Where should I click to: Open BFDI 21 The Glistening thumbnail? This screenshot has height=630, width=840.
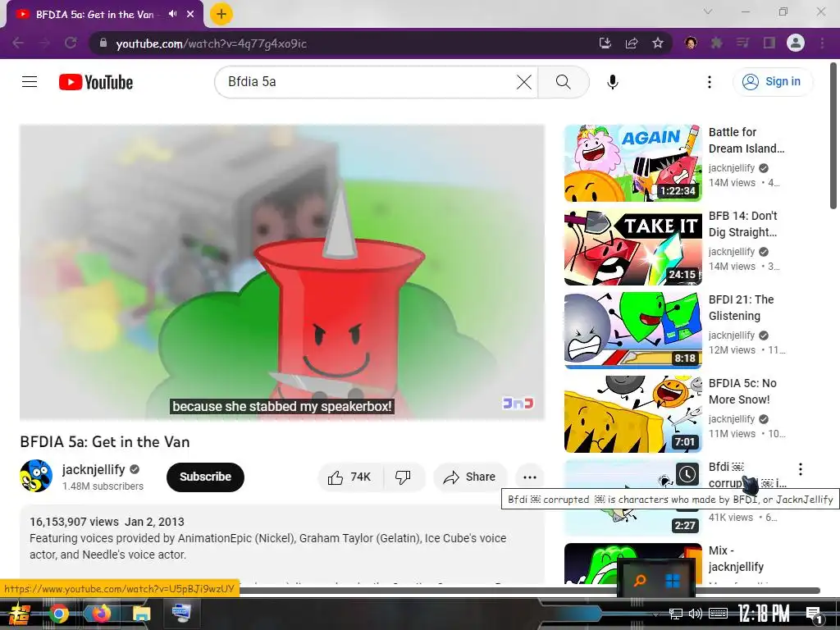click(x=632, y=331)
